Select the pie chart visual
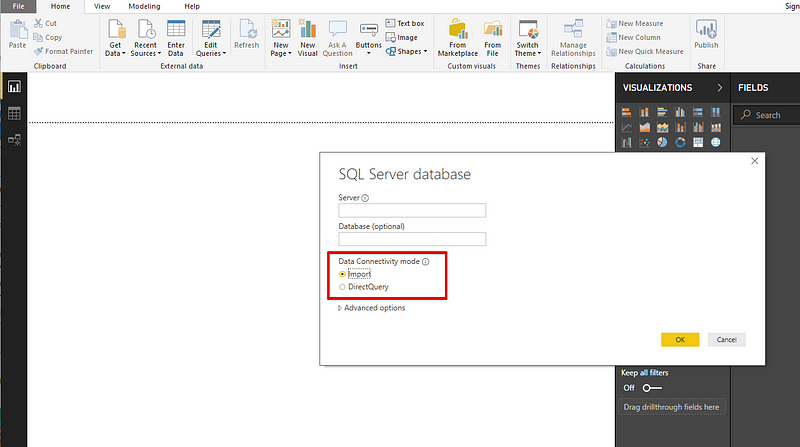This screenshot has width=800, height=447. point(662,142)
